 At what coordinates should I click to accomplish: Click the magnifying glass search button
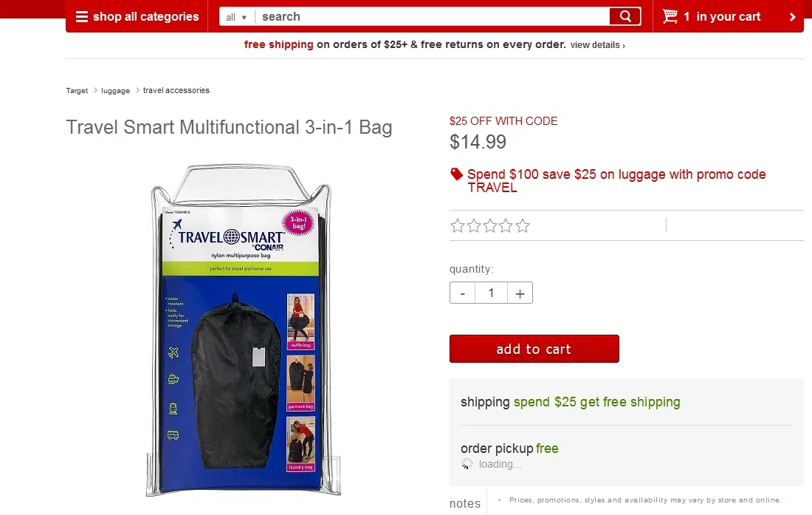(625, 16)
